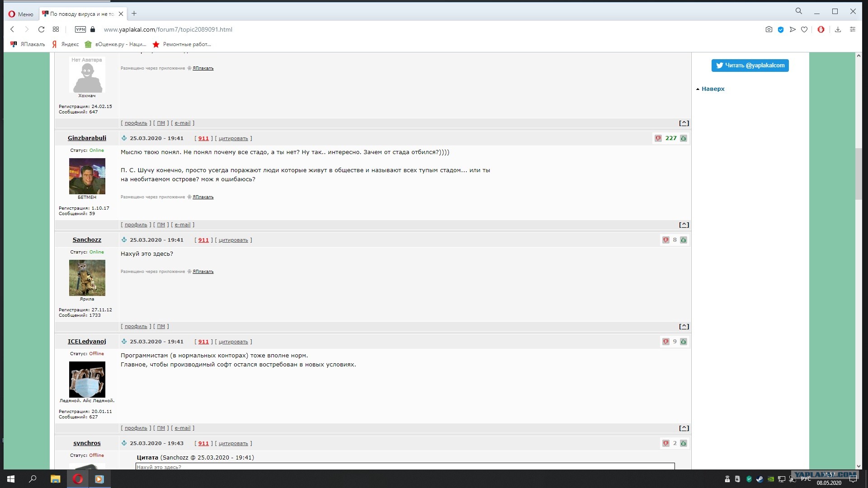Open Windows taskbar search
Screen dimensions: 868x488
[x=33, y=479]
